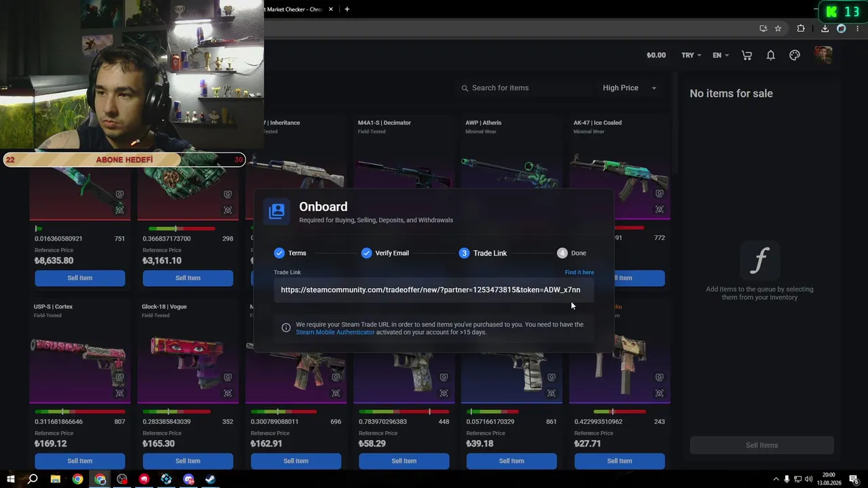Select the Trade Link onboarding step
This screenshot has width=868, height=488.
[x=483, y=253]
